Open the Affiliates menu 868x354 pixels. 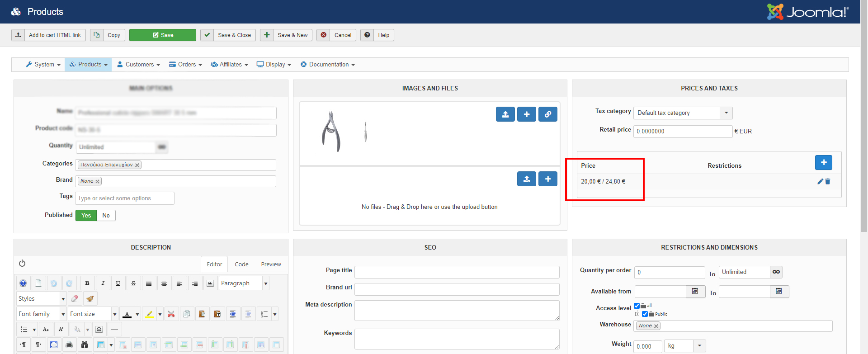(x=229, y=65)
